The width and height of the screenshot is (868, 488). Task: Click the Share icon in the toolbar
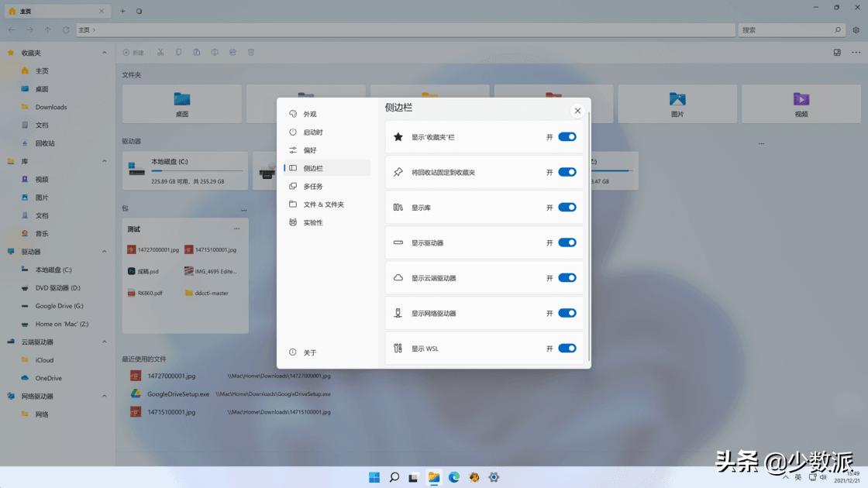click(232, 52)
